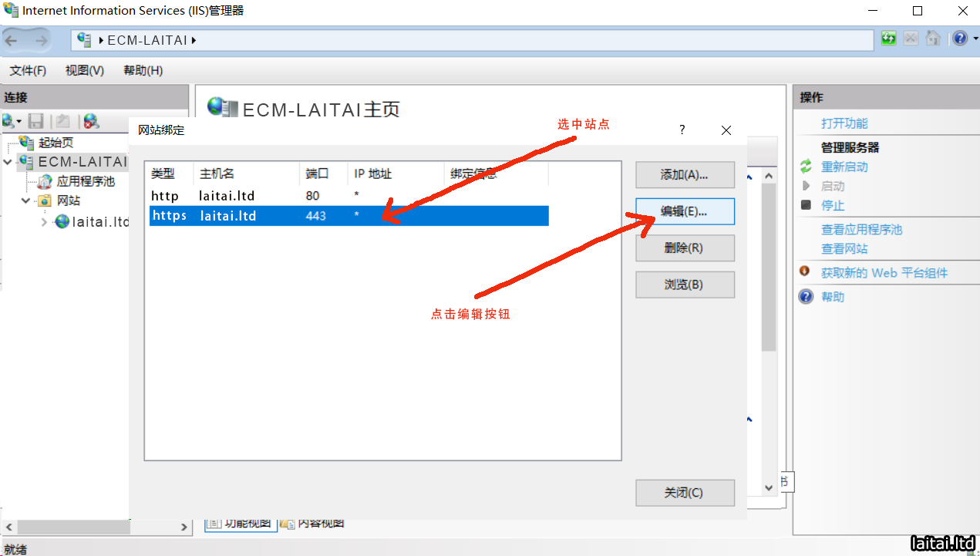This screenshot has height=556, width=980.
Task: Click the green restart icon in Actions pane
Action: pyautogui.click(x=806, y=167)
